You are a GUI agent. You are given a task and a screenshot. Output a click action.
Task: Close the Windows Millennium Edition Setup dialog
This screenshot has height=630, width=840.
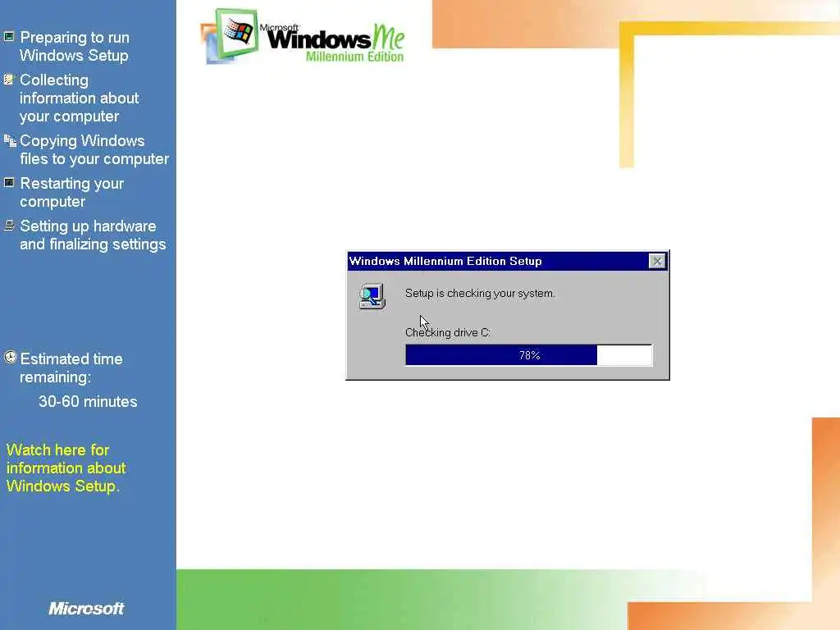(x=657, y=261)
